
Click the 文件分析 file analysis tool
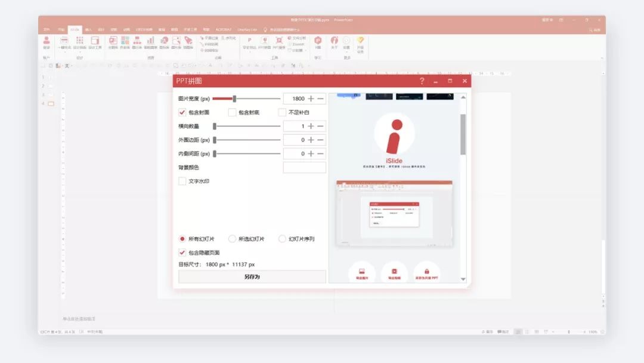pyautogui.click(x=296, y=38)
